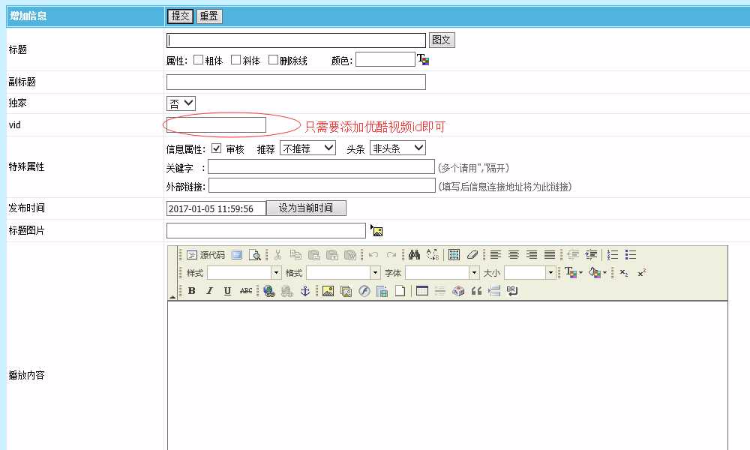This screenshot has width=750, height=450.
Task: Click the Undo arrow icon
Action: coord(374,255)
